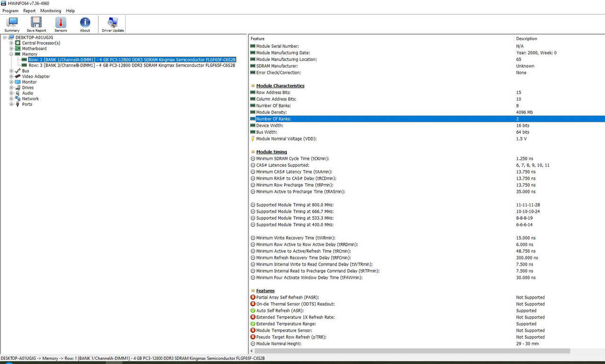Click the About info icon
Image resolution: width=605 pixels, height=364 pixels.
pos(85,22)
